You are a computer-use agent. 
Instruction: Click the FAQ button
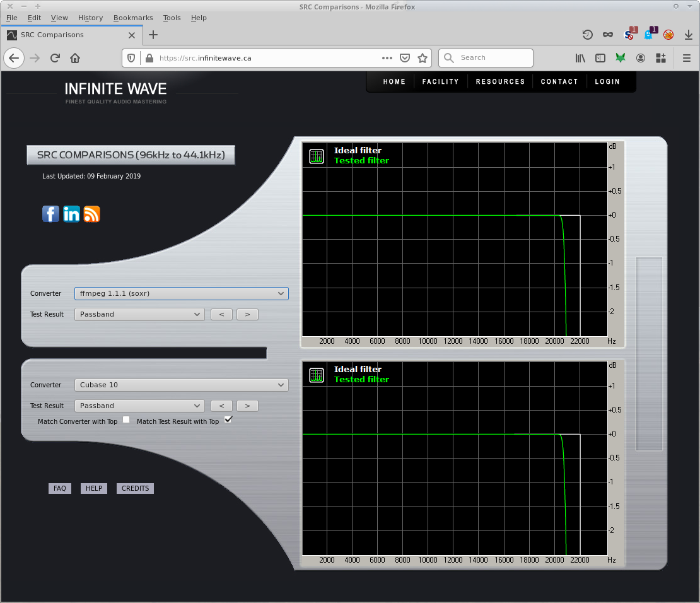click(60, 488)
